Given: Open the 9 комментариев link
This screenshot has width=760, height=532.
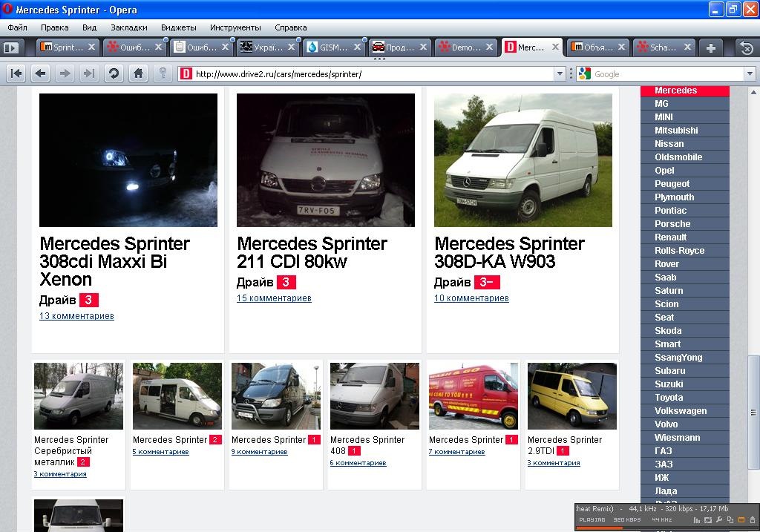Looking at the screenshot, I should tap(260, 452).
